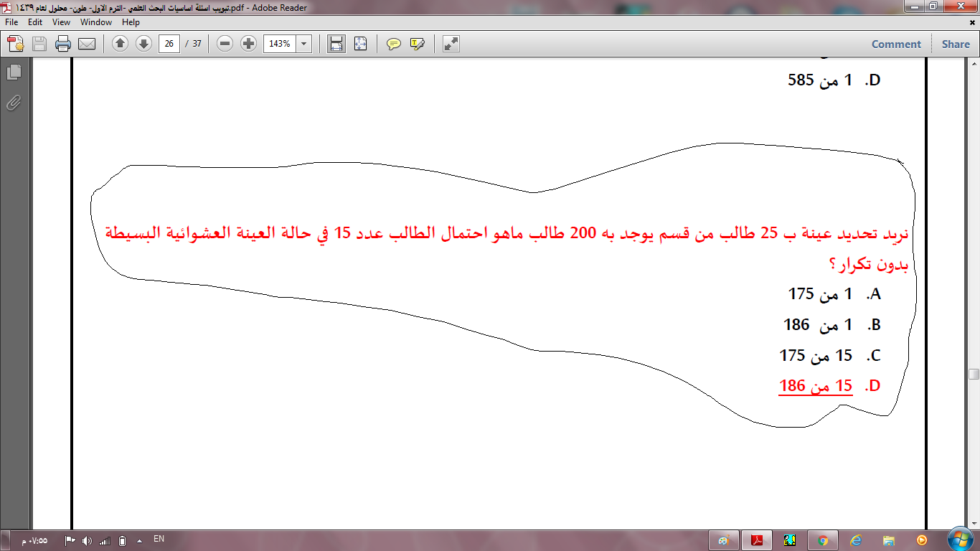The image size is (980, 551).
Task: Click answer text '15 من 175'
Action: tap(816, 355)
